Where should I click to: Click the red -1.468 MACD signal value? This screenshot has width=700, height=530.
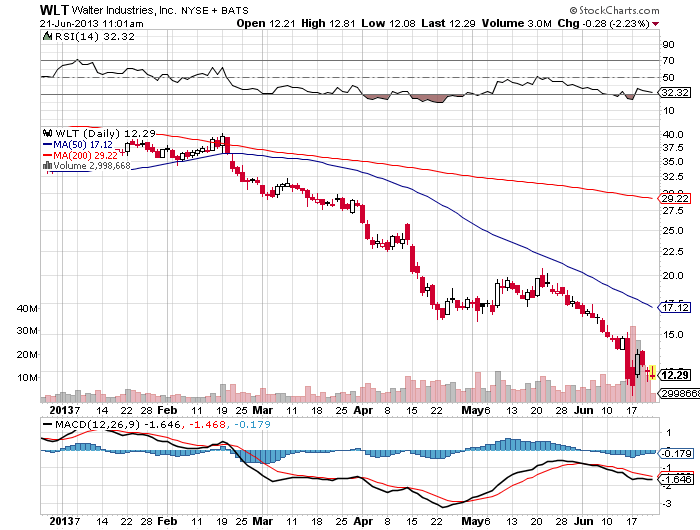point(208,424)
